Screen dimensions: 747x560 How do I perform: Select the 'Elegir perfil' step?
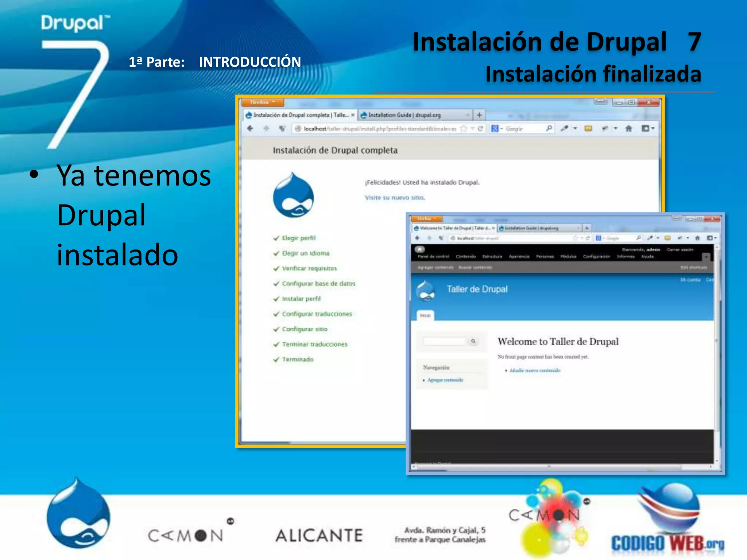click(298, 238)
